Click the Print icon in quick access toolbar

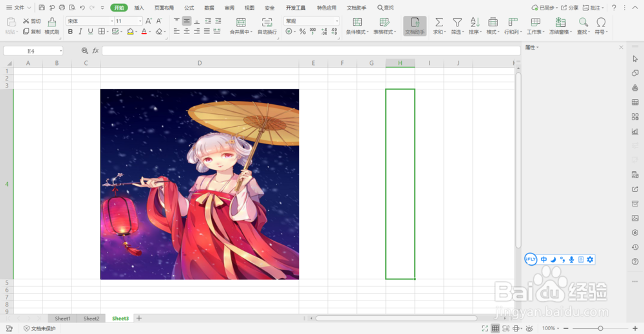pos(62,7)
